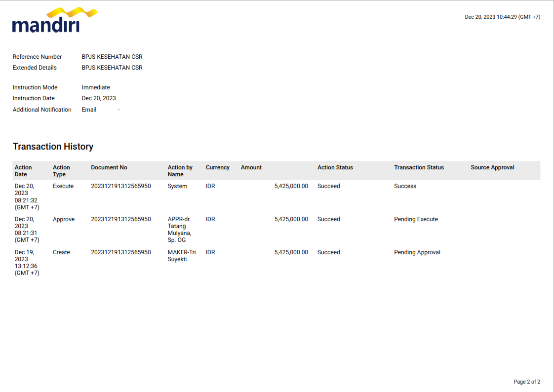Click the Reference Number label
554x392 pixels.
click(37, 57)
